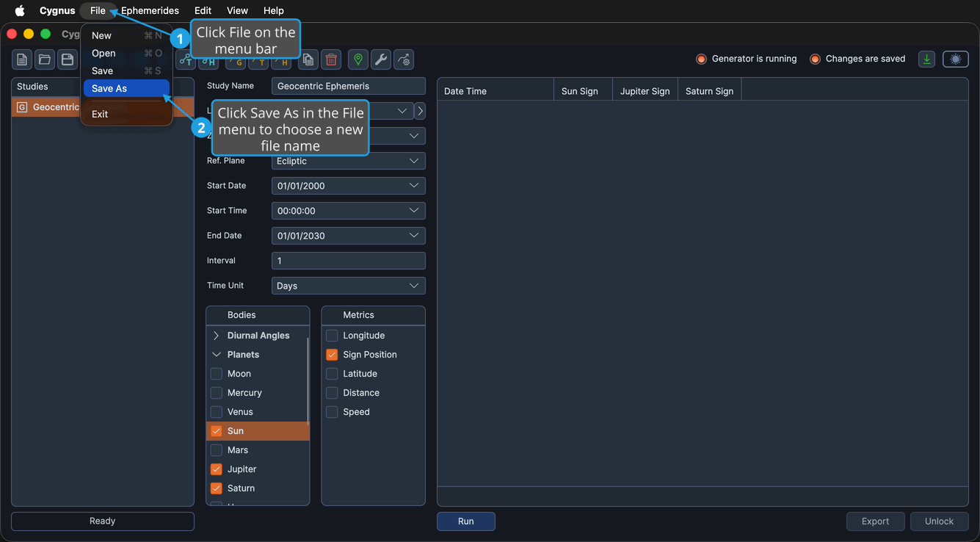Open the wrench settings tool icon

pyautogui.click(x=381, y=59)
